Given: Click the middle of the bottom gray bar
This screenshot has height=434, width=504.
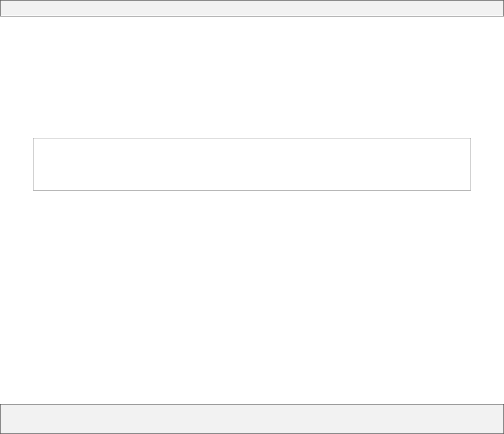Looking at the screenshot, I should (252, 419).
